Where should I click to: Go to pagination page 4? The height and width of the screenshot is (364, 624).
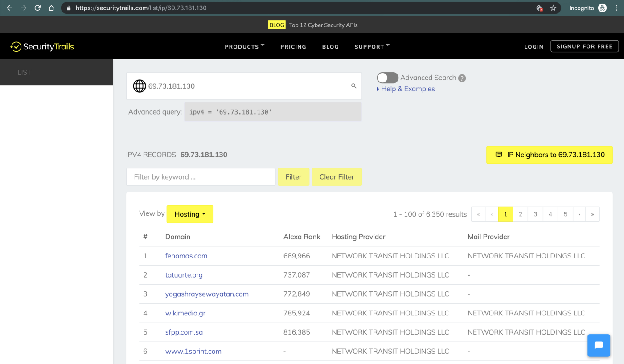pos(550,214)
